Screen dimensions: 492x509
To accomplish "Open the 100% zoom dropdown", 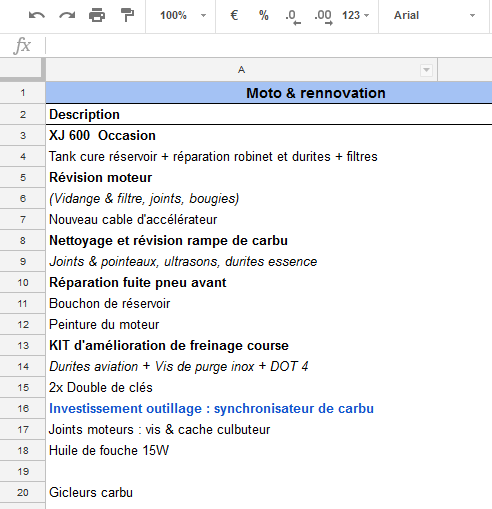I will coord(183,15).
